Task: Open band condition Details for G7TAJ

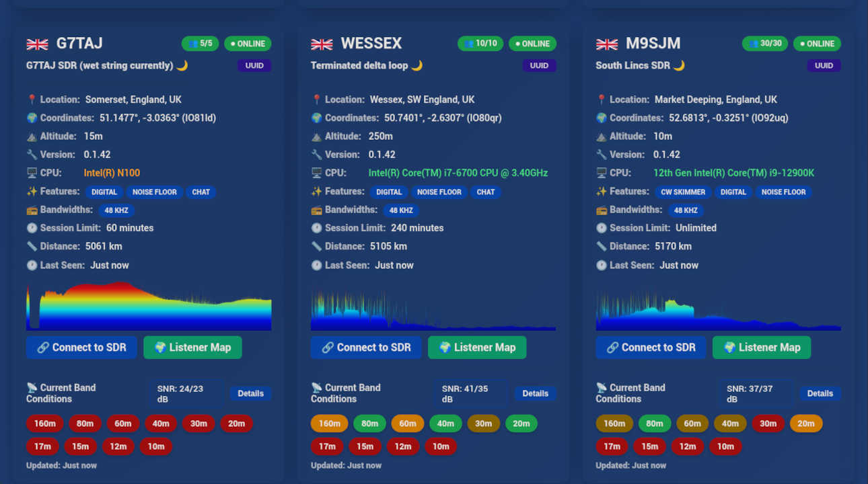Action: 250,394
